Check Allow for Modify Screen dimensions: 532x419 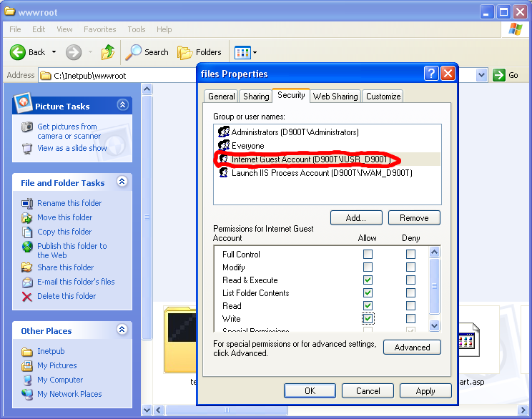click(368, 267)
